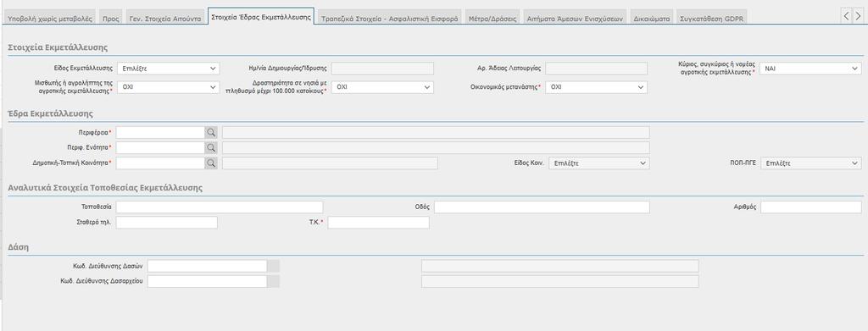Click Αναλυτικά Στοιχεία Τοποθεσίας Εκμετάλλευσης heading
Screen dimensions: 868x331
tap(105, 188)
